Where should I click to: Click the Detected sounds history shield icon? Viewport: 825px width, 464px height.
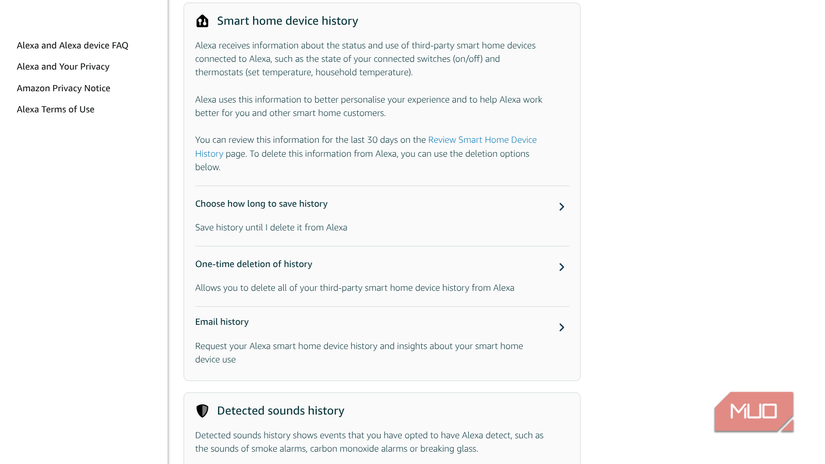[202, 411]
